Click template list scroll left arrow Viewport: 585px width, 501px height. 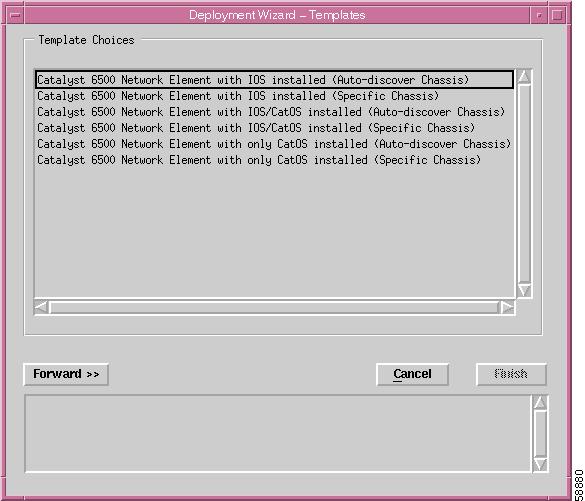click(x=41, y=307)
